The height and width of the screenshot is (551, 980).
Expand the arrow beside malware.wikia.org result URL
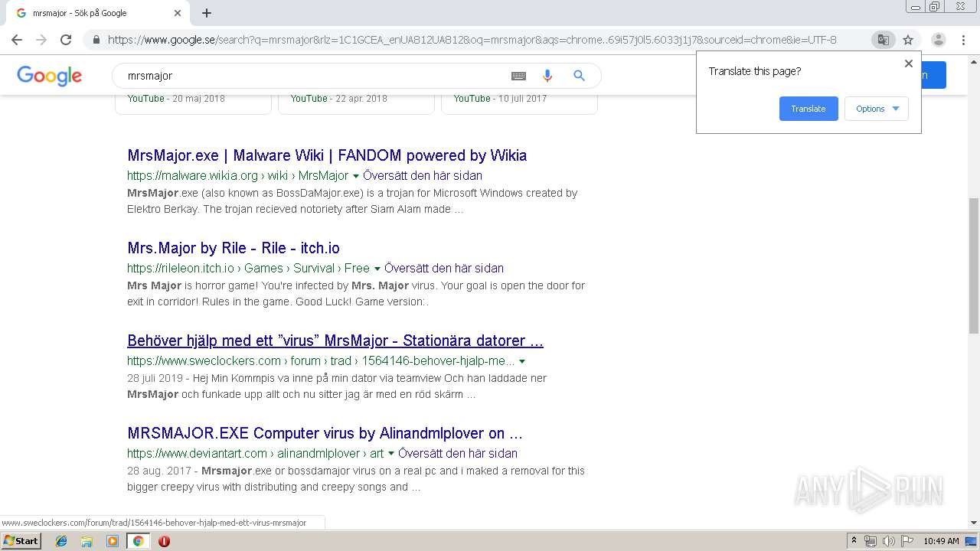[355, 176]
